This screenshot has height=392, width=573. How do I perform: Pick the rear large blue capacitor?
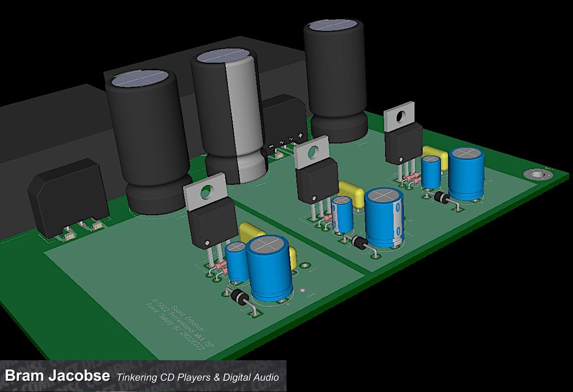point(466,172)
